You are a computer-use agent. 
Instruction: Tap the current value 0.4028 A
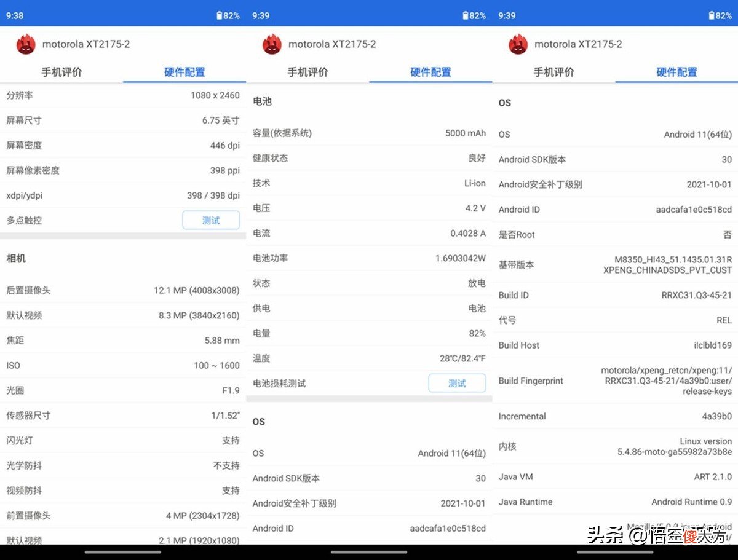(468, 234)
